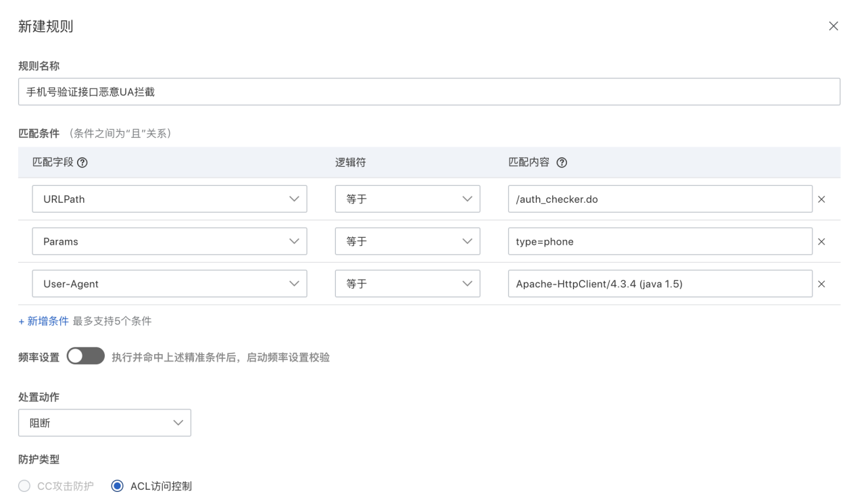Click help icon next to 匹配内容
This screenshot has height=504, width=857.
(561, 163)
